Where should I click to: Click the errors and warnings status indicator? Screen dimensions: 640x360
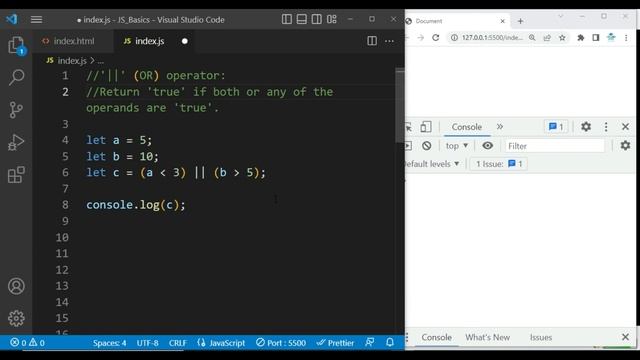[x=27, y=342]
